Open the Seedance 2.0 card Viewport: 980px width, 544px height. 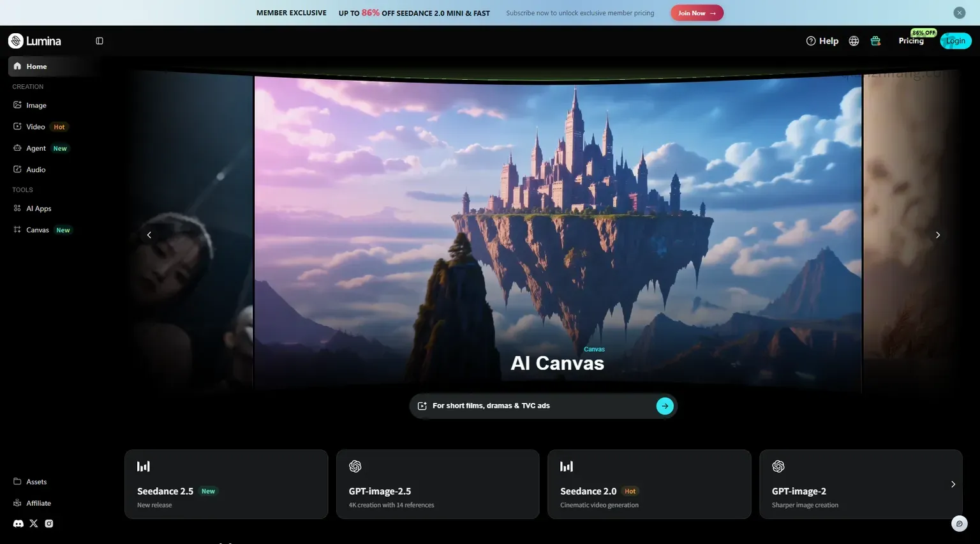649,484
